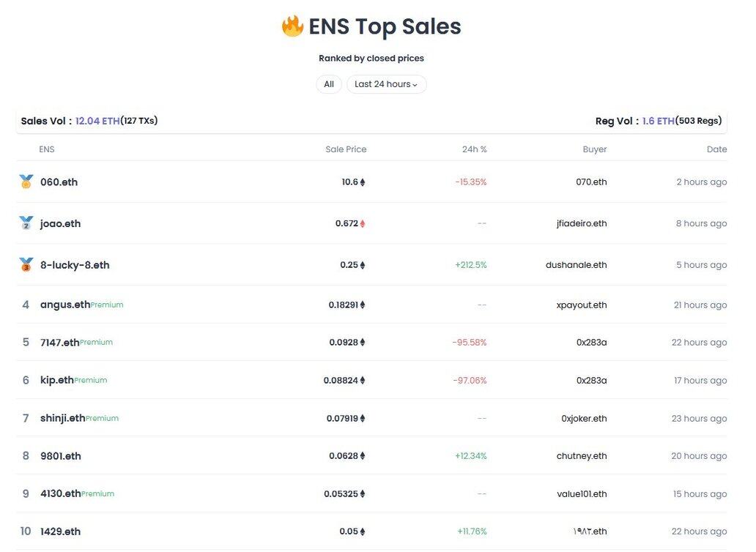Open the Last 24 hours dropdown
The height and width of the screenshot is (552, 756).
tap(386, 84)
